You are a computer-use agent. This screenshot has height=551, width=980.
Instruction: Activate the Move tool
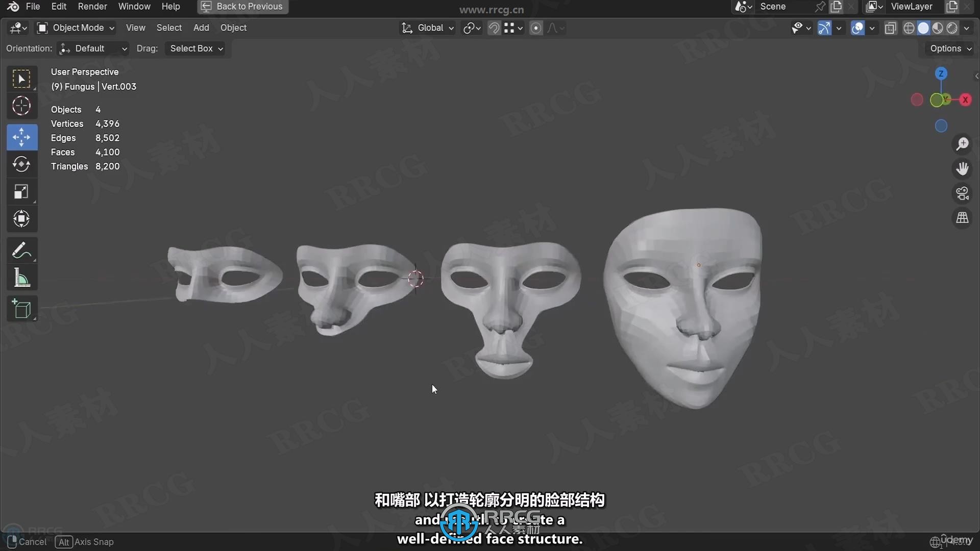(x=21, y=137)
